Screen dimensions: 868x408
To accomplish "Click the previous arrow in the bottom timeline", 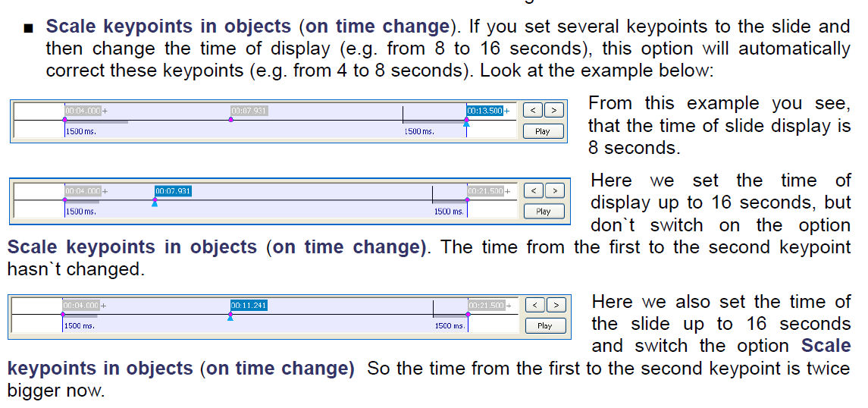I will pos(534,304).
